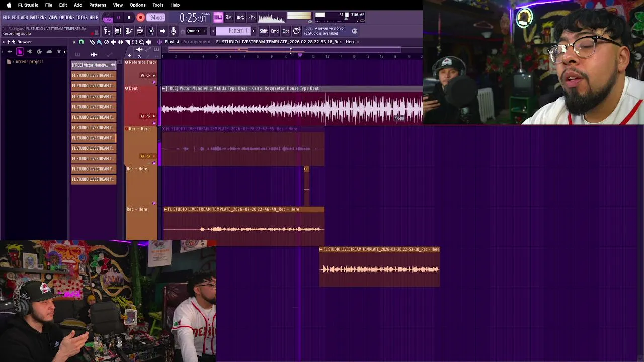644x362 pixels.
Task: Select the browser plugin tab icon
Action: coord(30,51)
